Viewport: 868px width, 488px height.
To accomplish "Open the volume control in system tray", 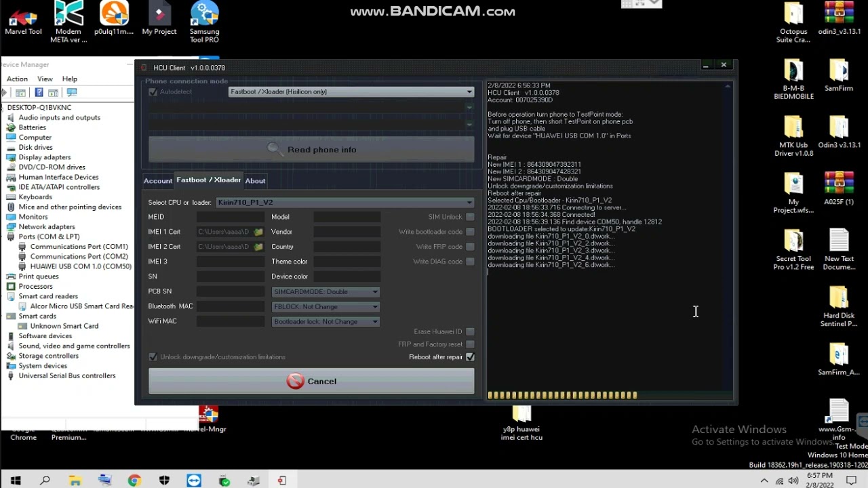I will [x=793, y=481].
